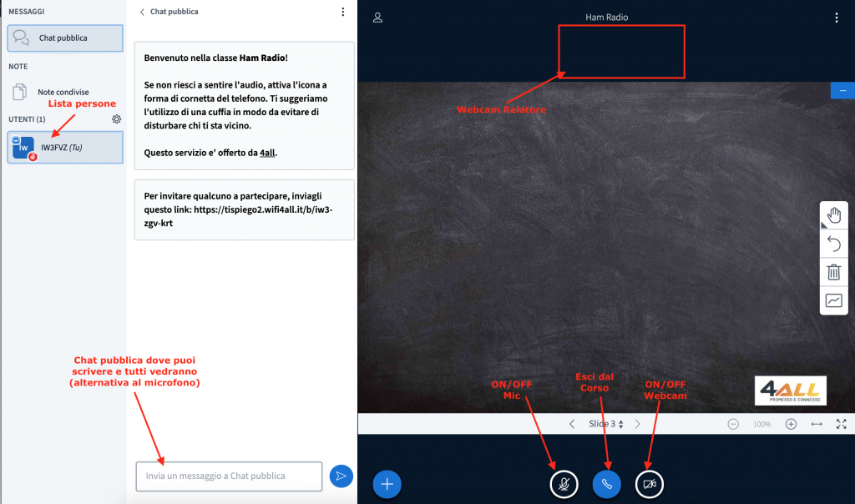
Task: Click the message input for Chat pubblica
Action: coord(229,476)
